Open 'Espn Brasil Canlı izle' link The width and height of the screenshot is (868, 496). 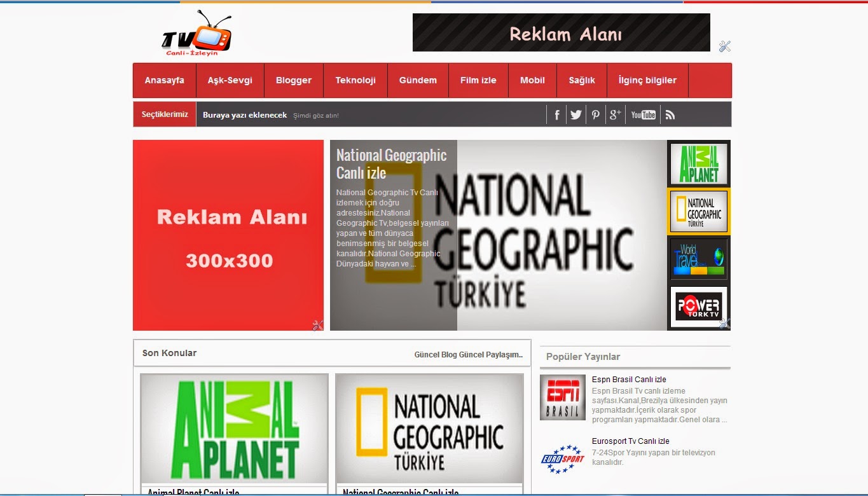629,380
